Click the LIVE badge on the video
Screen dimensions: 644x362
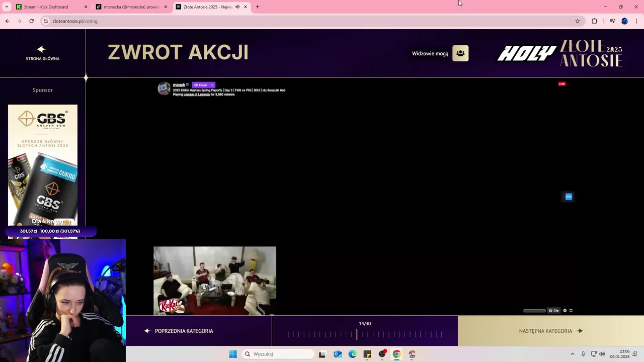(562, 84)
